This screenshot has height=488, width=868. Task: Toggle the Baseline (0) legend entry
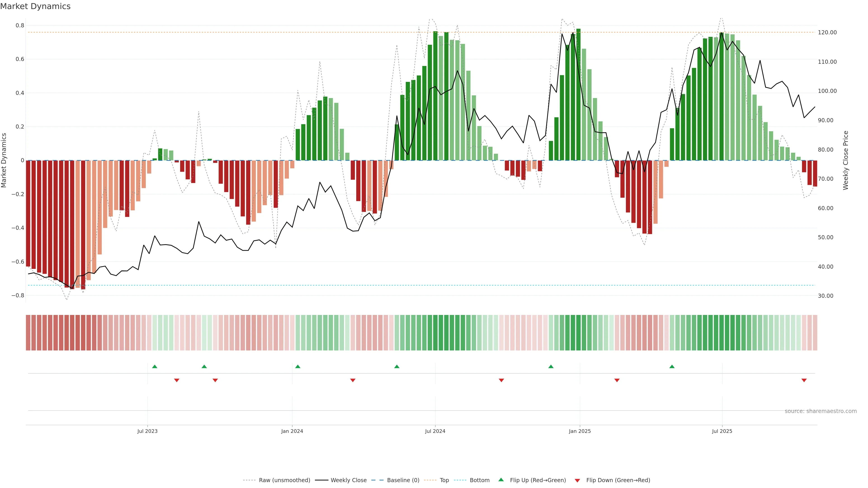pyautogui.click(x=403, y=480)
